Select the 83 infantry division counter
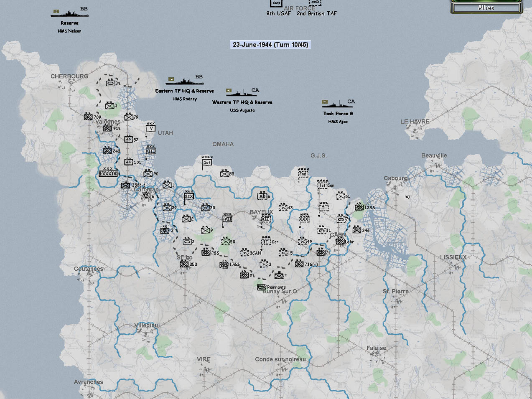 pyautogui.click(x=224, y=173)
